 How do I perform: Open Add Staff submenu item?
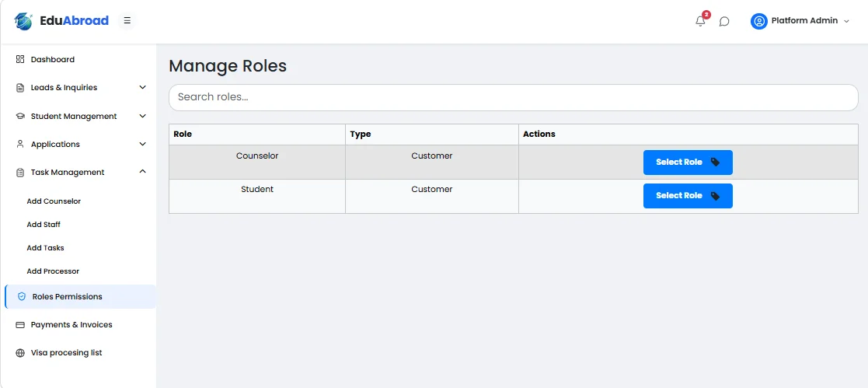click(x=44, y=225)
